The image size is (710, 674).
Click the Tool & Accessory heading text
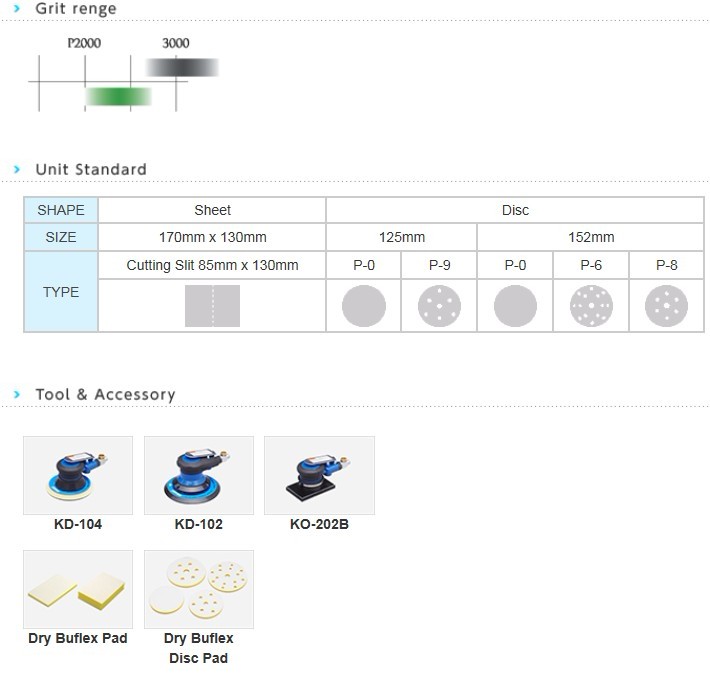point(106,395)
